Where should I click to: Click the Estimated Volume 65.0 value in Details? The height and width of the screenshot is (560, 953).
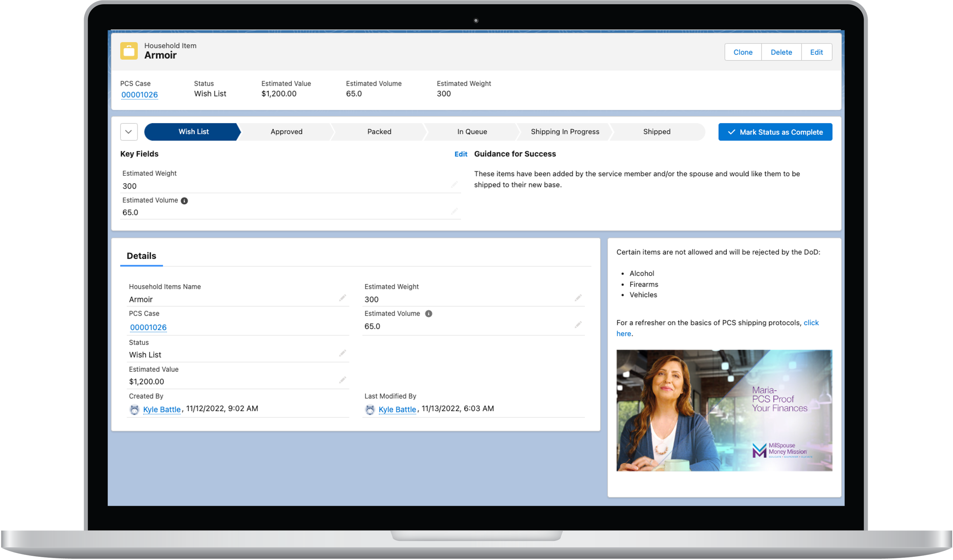[372, 326]
